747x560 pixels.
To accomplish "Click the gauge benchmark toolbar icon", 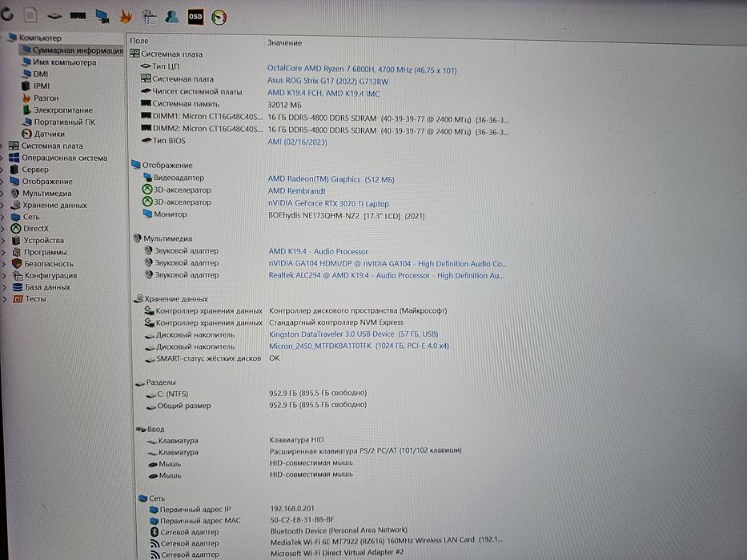I will 219,18.
